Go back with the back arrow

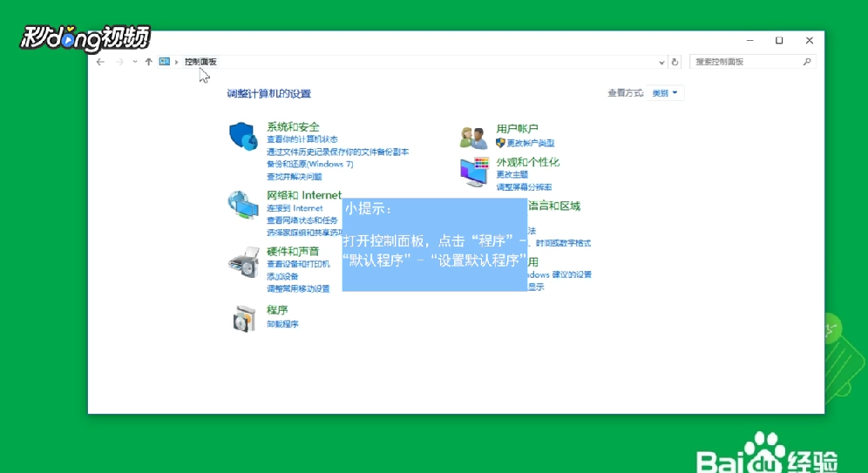(100, 62)
